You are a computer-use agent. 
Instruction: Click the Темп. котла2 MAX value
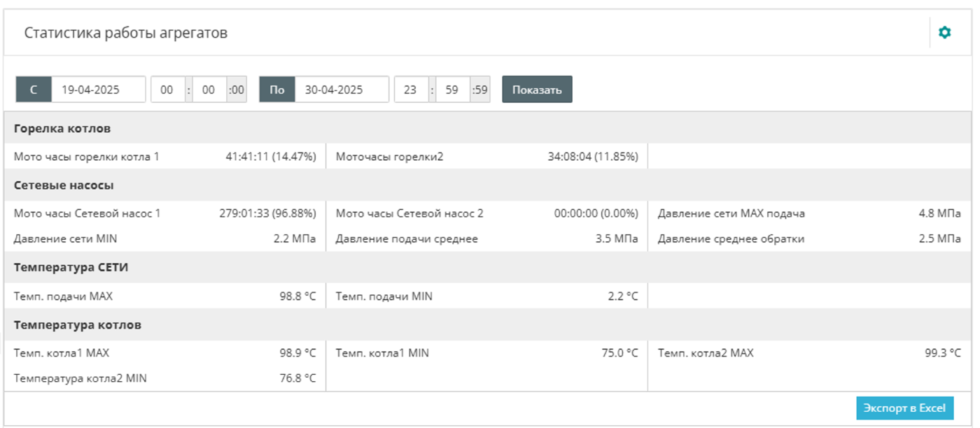pos(942,353)
